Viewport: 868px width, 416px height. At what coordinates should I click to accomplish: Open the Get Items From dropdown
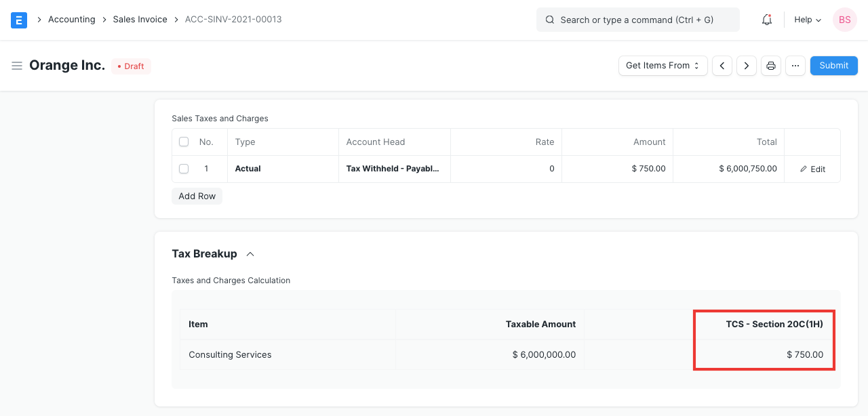[663, 66]
